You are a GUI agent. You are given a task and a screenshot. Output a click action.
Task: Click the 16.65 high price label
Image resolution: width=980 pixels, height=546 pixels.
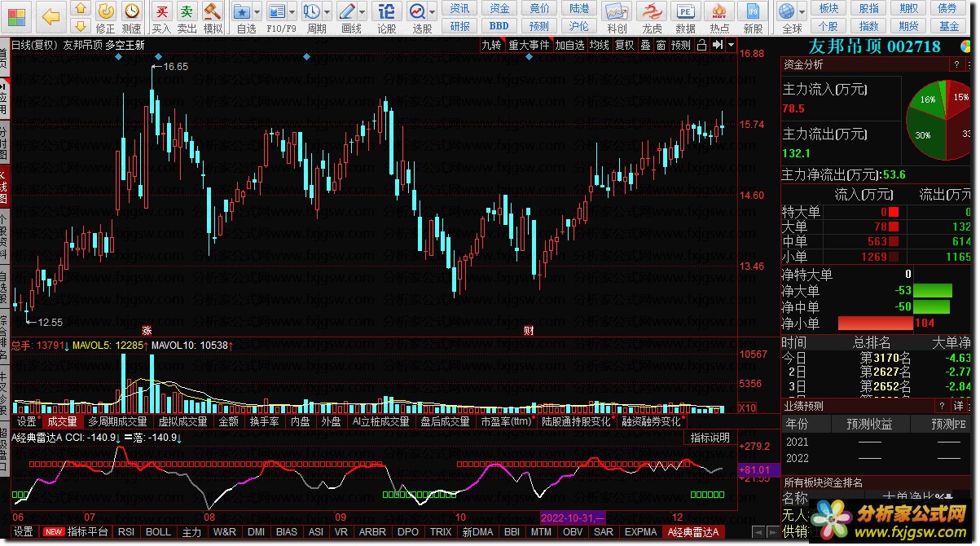pos(175,67)
